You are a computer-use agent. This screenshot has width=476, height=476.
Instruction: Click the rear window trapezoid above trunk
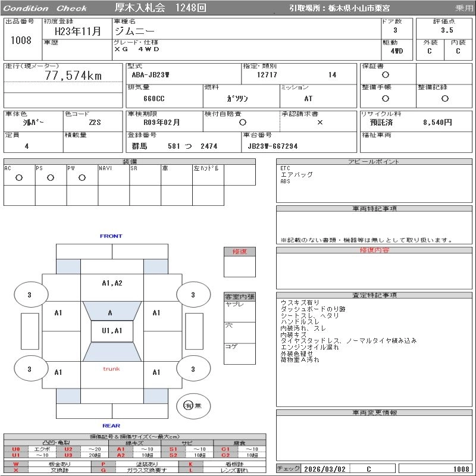click(111, 352)
